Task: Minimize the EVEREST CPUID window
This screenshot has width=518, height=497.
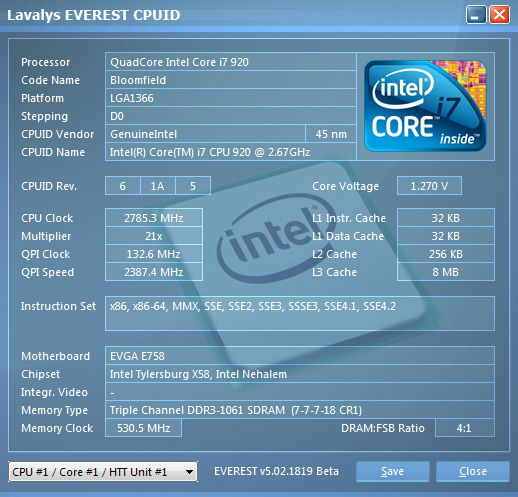Action: coord(476,15)
